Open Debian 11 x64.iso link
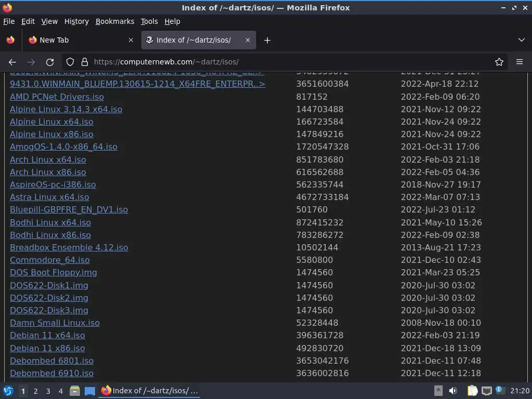 [47, 336]
